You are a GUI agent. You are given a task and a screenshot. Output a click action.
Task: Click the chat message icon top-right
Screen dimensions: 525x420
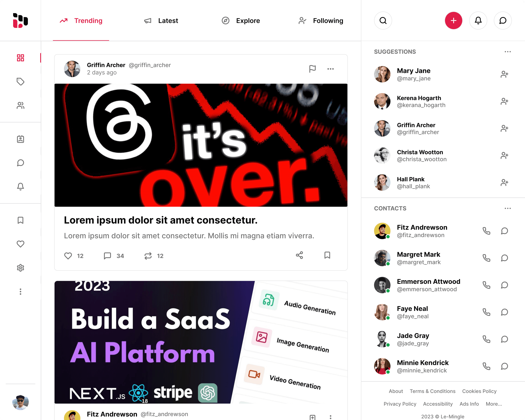(502, 21)
